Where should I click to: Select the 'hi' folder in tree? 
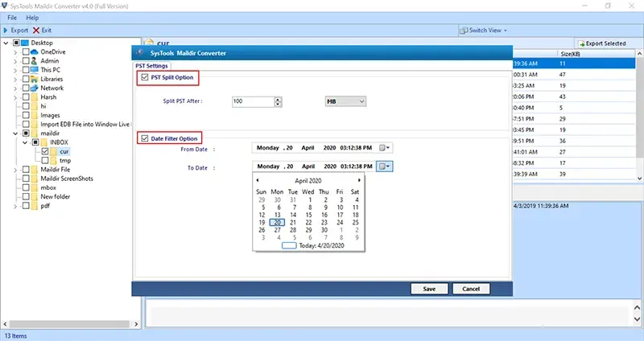pos(43,106)
